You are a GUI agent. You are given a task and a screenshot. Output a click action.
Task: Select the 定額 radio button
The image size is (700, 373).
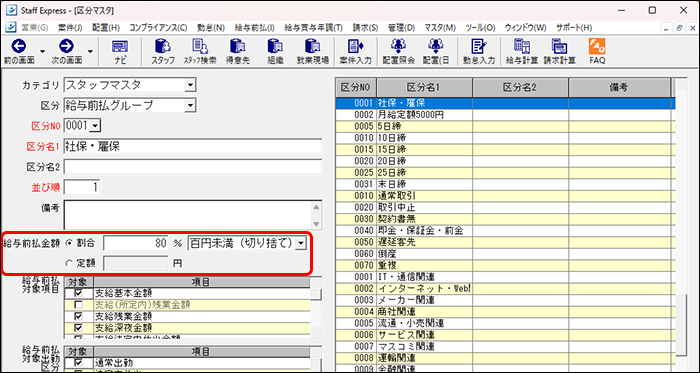pyautogui.click(x=69, y=263)
